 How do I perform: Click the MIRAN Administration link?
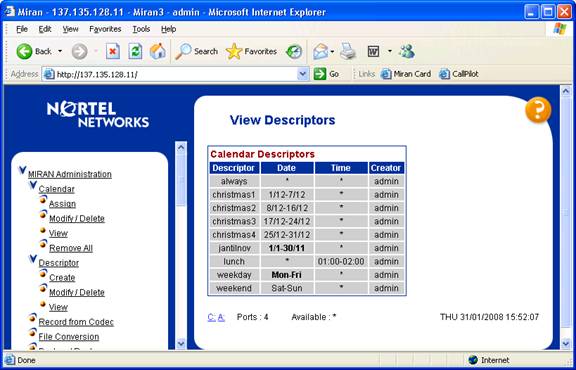(70, 174)
